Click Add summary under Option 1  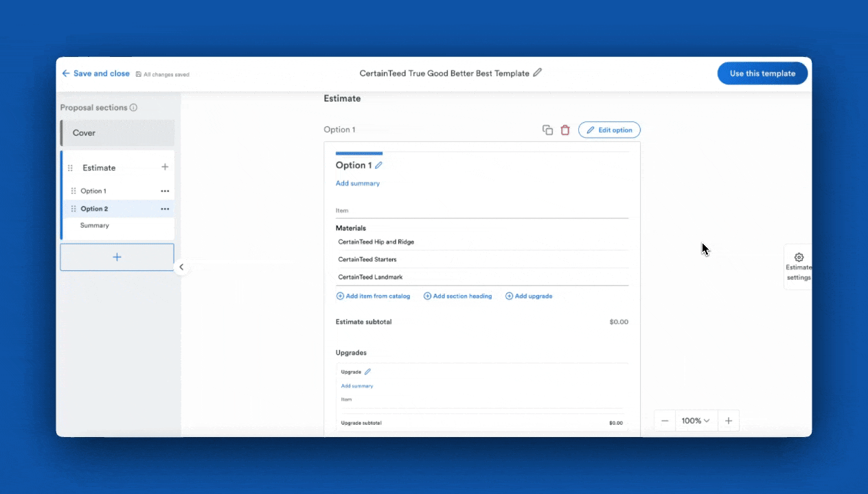coord(358,183)
